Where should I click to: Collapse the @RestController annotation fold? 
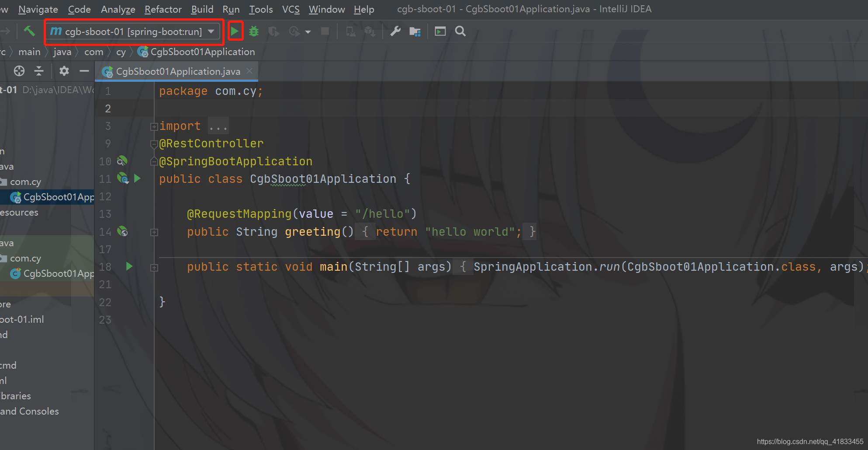pos(154,143)
